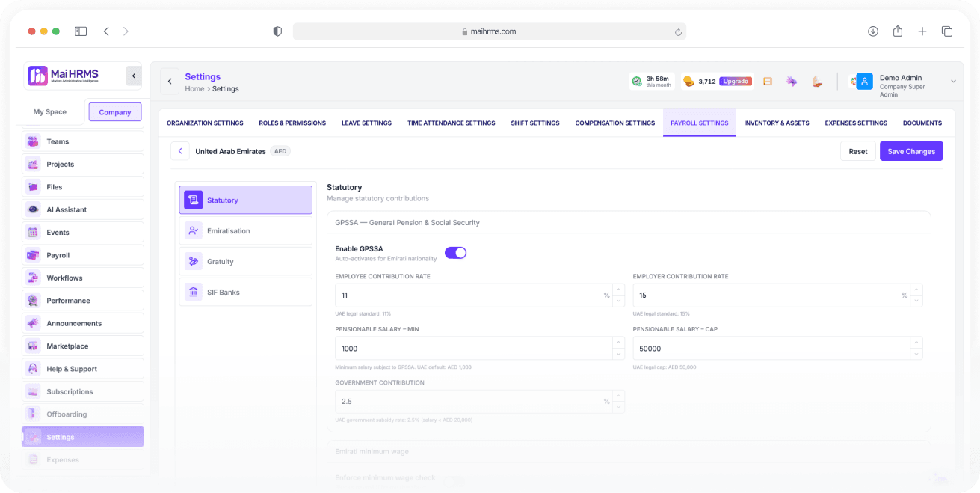Edit the pensionable salary cap field
The width and height of the screenshot is (980, 493).
pos(771,349)
